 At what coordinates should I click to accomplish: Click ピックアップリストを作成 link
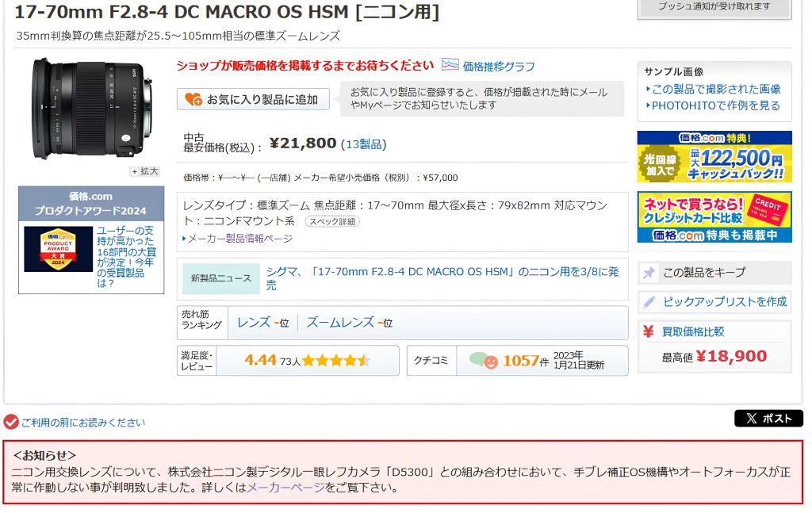tap(725, 302)
